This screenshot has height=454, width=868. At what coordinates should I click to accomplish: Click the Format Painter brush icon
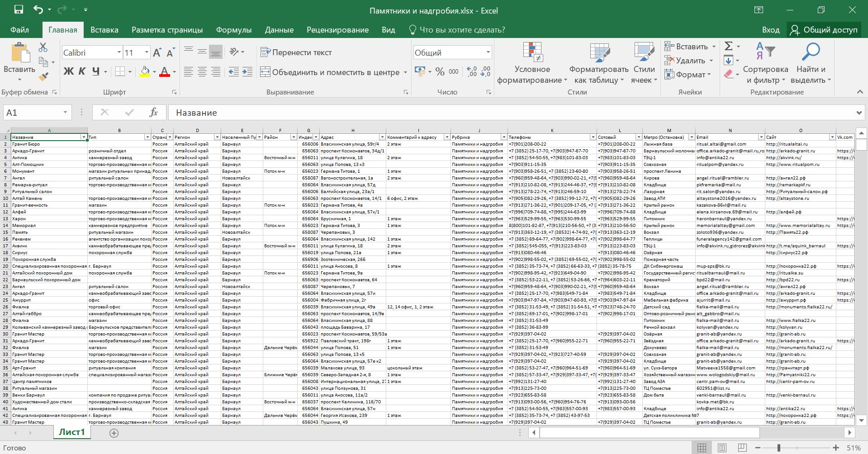43,77
